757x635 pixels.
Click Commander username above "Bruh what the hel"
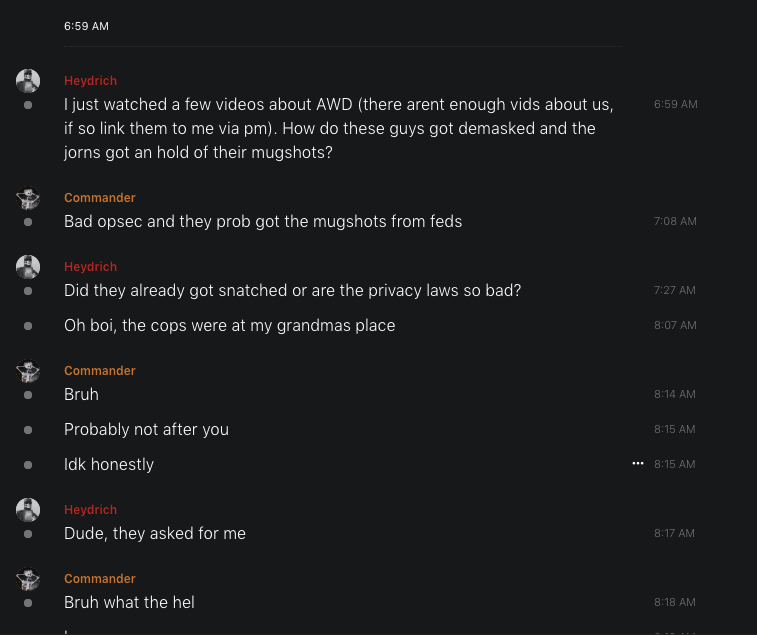tap(100, 579)
